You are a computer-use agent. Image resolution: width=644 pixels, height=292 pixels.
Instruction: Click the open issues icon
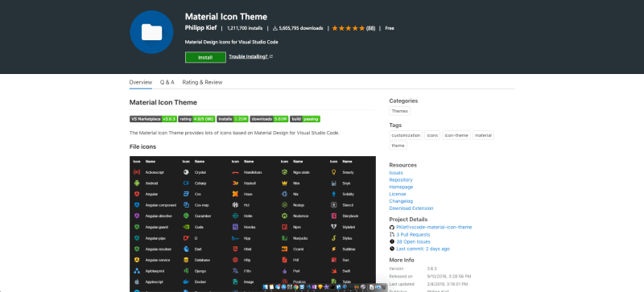pos(392,241)
